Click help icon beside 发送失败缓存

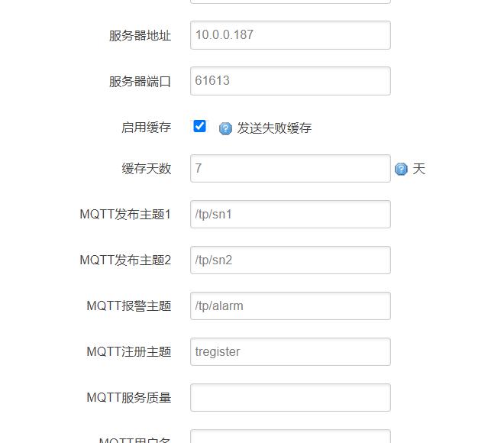[225, 128]
